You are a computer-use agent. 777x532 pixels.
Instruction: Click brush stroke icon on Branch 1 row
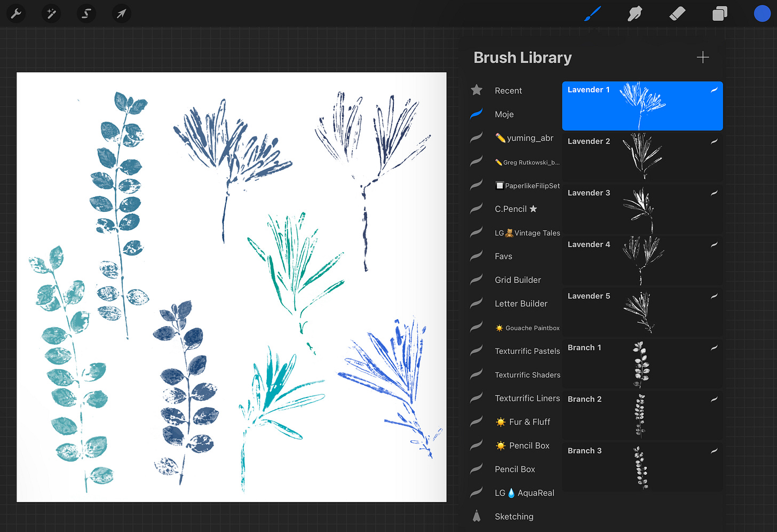tap(714, 348)
